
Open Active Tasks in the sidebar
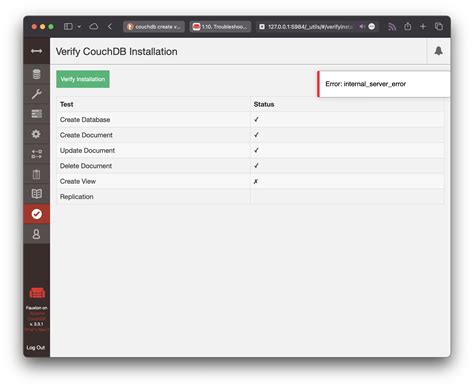(x=36, y=114)
